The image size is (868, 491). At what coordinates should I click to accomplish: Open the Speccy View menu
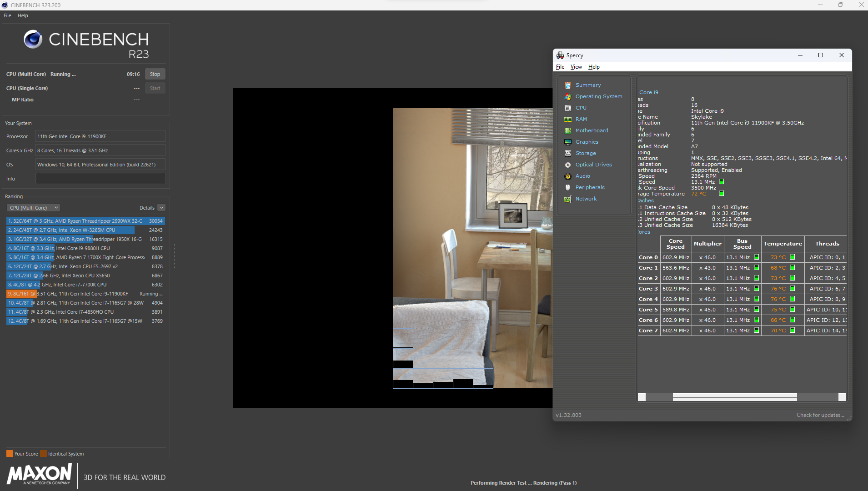576,67
